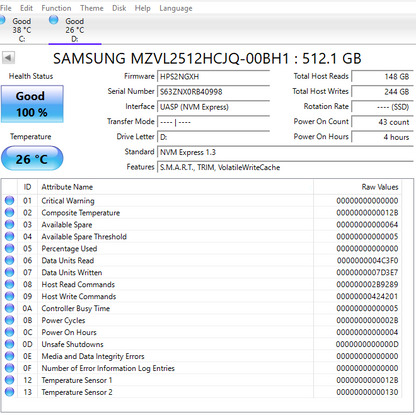Click the Power On Hours value 4 hours
Screen dimensions: 416x415
382,137
